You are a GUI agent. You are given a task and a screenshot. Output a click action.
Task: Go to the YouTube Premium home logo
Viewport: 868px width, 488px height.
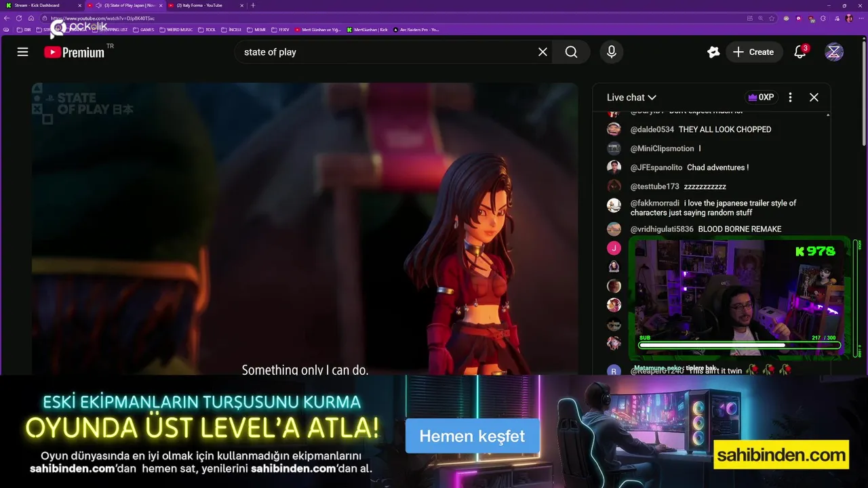click(75, 52)
